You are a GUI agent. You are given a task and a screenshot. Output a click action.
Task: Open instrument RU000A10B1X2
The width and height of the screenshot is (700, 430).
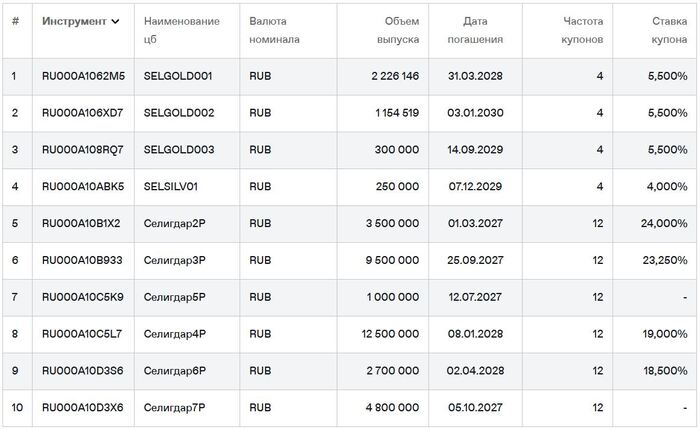click(x=81, y=224)
